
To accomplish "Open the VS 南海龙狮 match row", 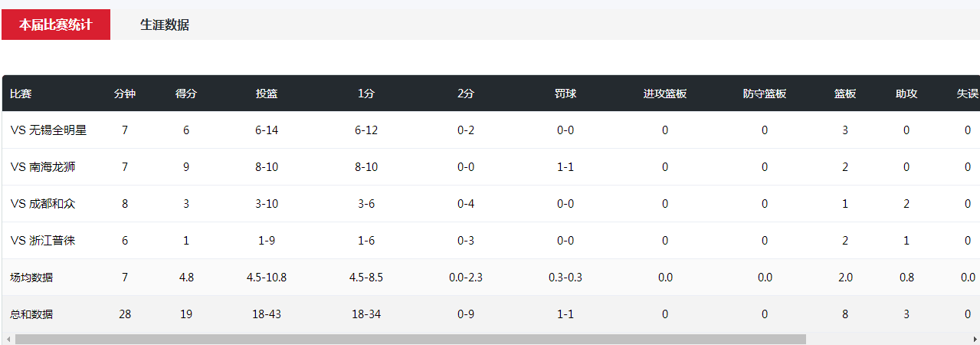I will (491, 167).
